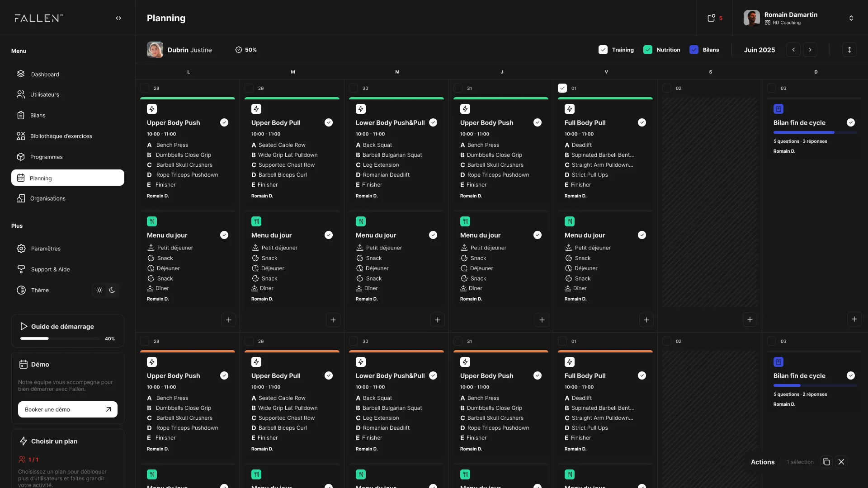The height and width of the screenshot is (488, 868).
Task: Click the Dashboard layers icon in sidebar
Action: [x=21, y=74]
